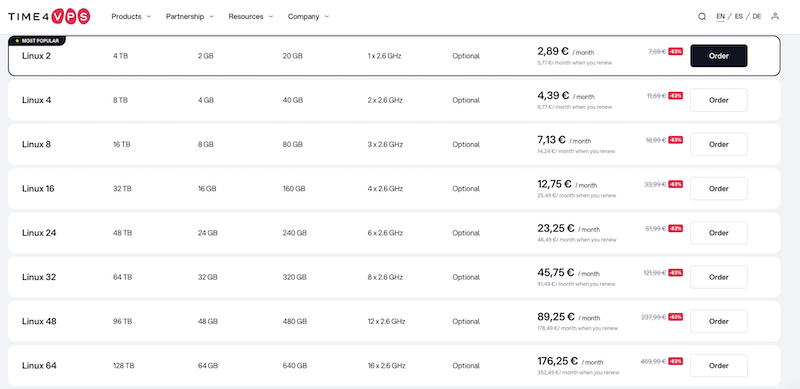
Task: Click the -63% discount badge for Linux 2
Action: point(676,52)
